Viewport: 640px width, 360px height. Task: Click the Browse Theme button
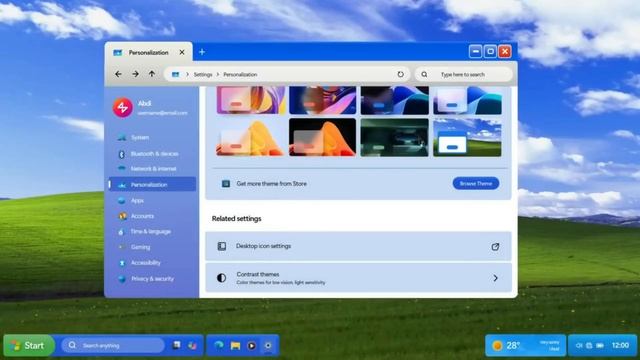[476, 183]
